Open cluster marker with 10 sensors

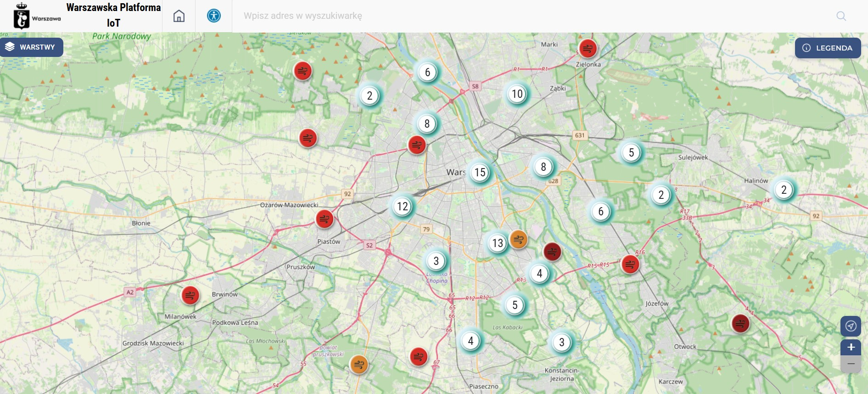[x=517, y=94]
